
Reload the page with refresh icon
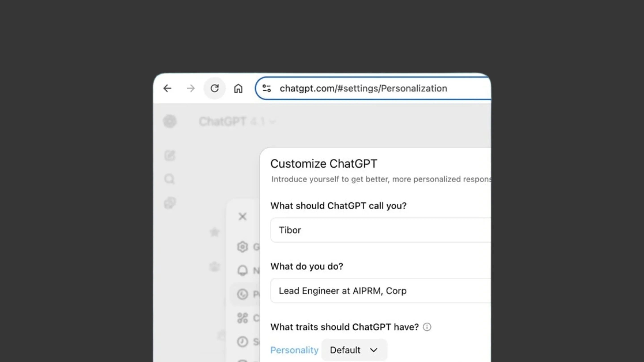214,88
